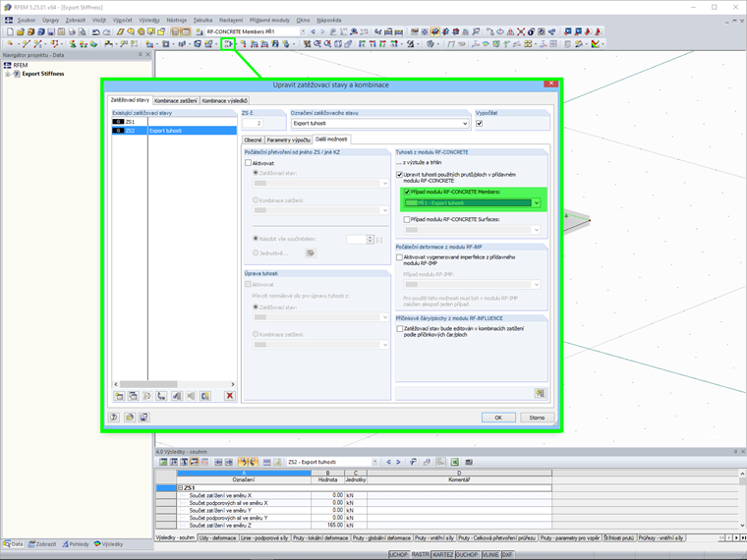Create a new file from the main toolbar
Screen dimensions: 747x560
point(10,31)
